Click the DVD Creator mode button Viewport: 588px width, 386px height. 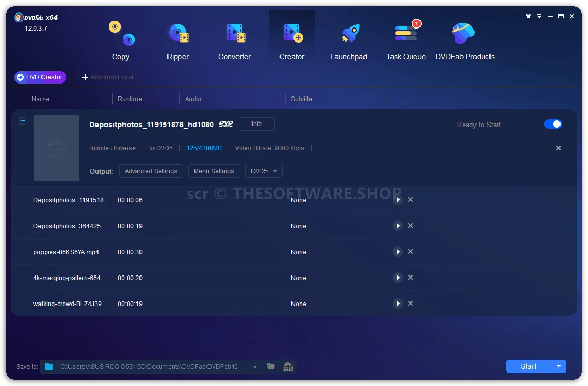point(40,77)
